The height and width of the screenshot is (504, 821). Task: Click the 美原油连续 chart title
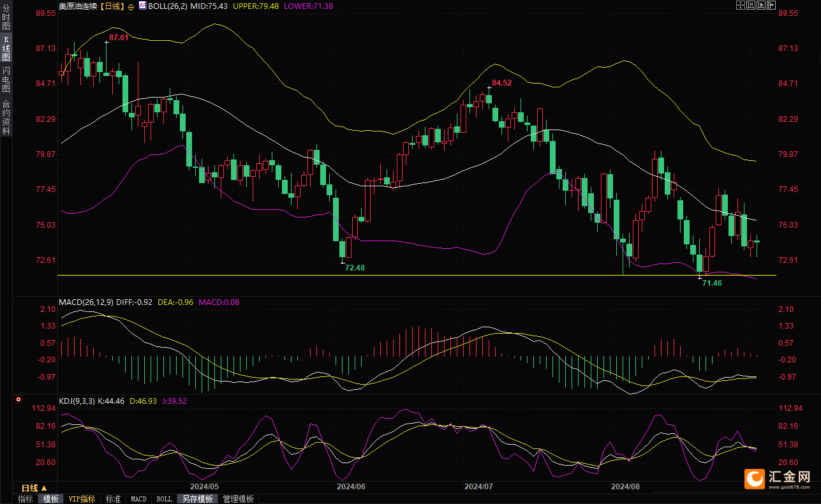tap(78, 6)
